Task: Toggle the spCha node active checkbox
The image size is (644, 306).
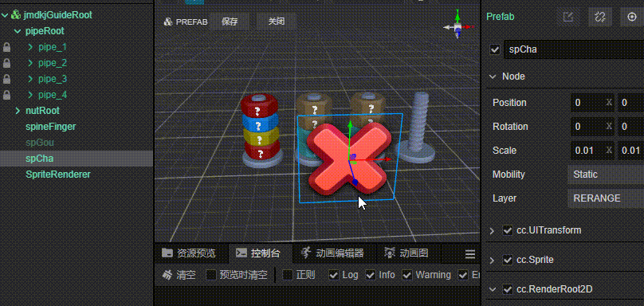Action: coord(495,49)
